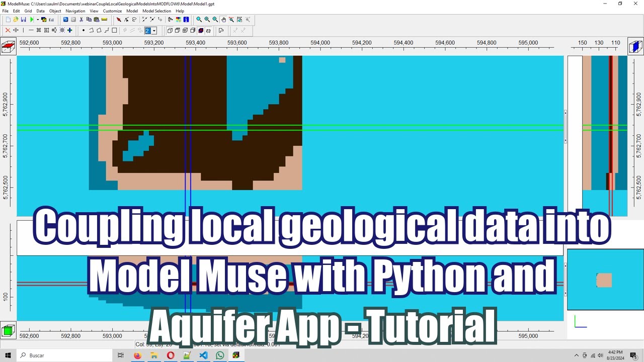Viewport: 644px width, 362px height.
Task: Activate the yellow ruler measure tool
Action: tap(105, 20)
